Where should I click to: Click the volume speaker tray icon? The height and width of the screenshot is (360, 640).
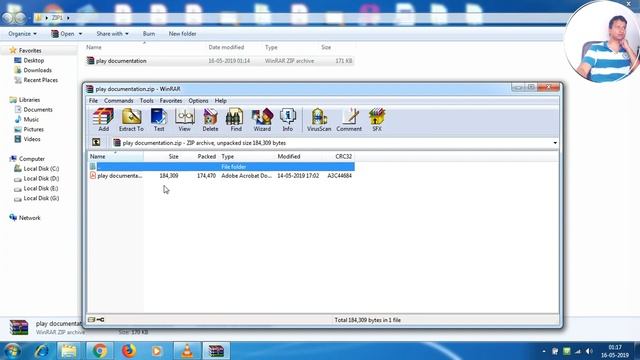[x=589, y=351]
